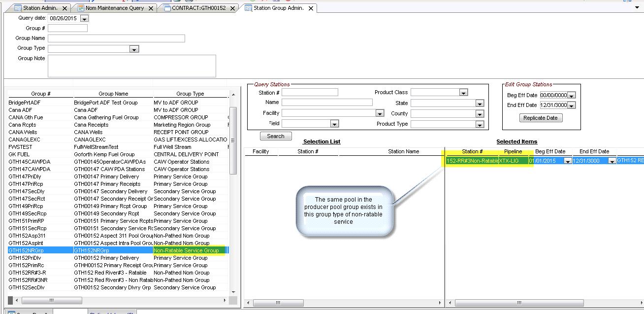
Task: Expand the Facility dropdown in Query Stations
Action: coord(380,113)
